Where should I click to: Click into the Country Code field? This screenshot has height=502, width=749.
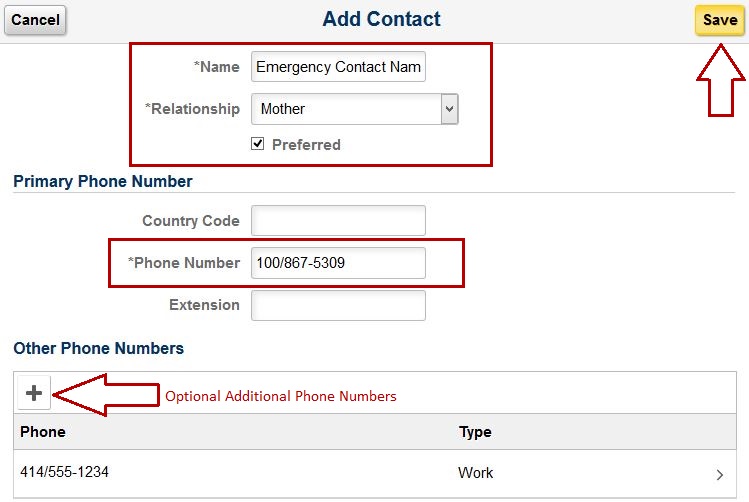338,221
